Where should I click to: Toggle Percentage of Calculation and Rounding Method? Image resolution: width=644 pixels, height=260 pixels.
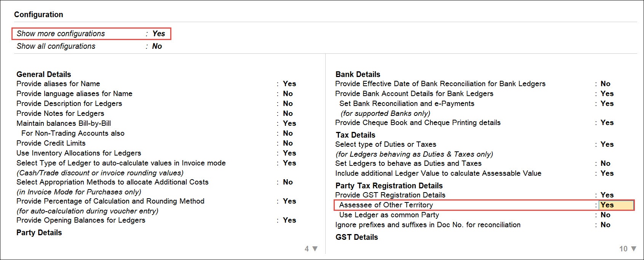click(289, 201)
